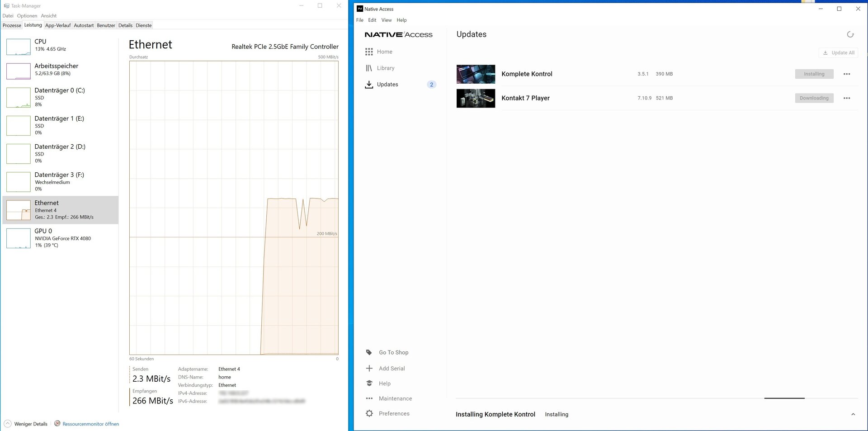Click the '2.3 MBit/s' Senden value
This screenshot has height=431, width=868.
click(x=151, y=379)
